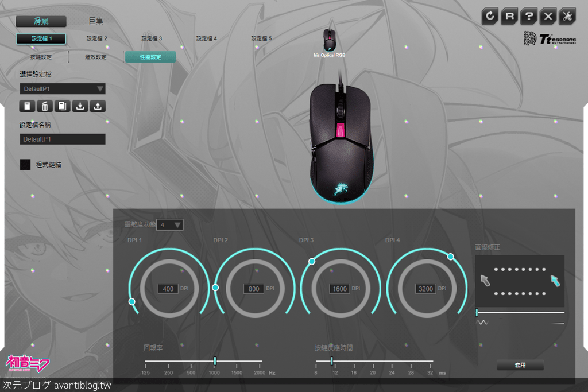Open the wrench and screwdriver settings icon
The image size is (588, 392).
pyautogui.click(x=567, y=16)
